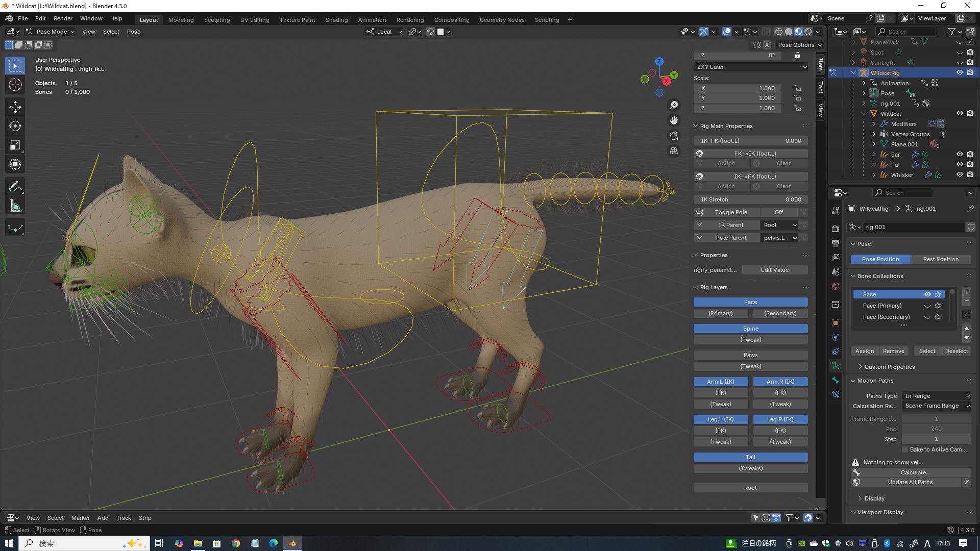Select the Cursor tool in the viewport toolbar
Screen dimensions: 980x551
(x=15, y=85)
